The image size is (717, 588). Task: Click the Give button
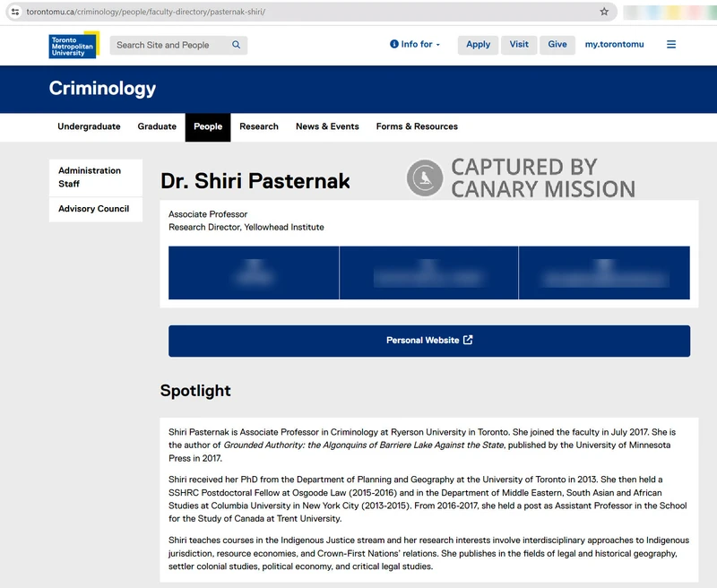coord(557,44)
